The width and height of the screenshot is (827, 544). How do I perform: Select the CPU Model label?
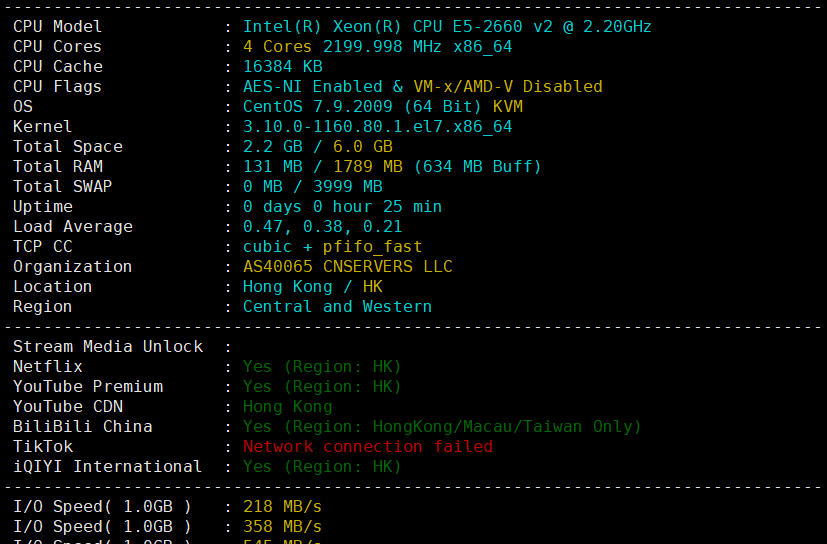57,26
